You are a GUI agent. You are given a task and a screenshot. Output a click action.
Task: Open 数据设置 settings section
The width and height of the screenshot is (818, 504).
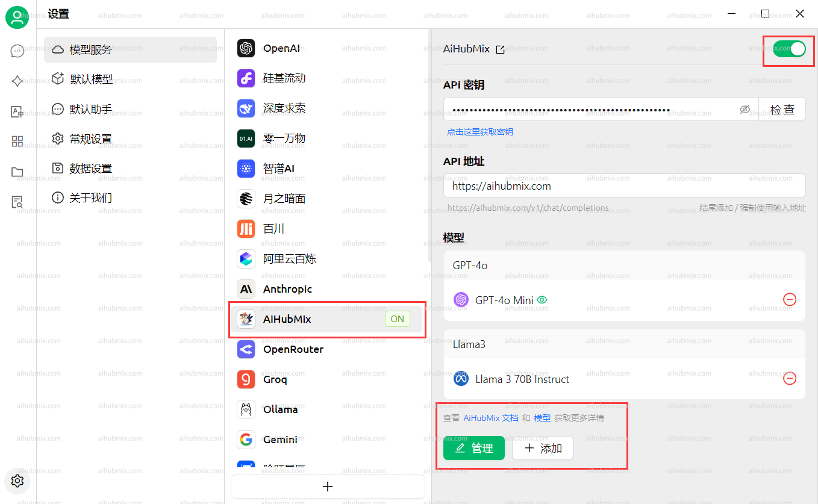pos(130,168)
